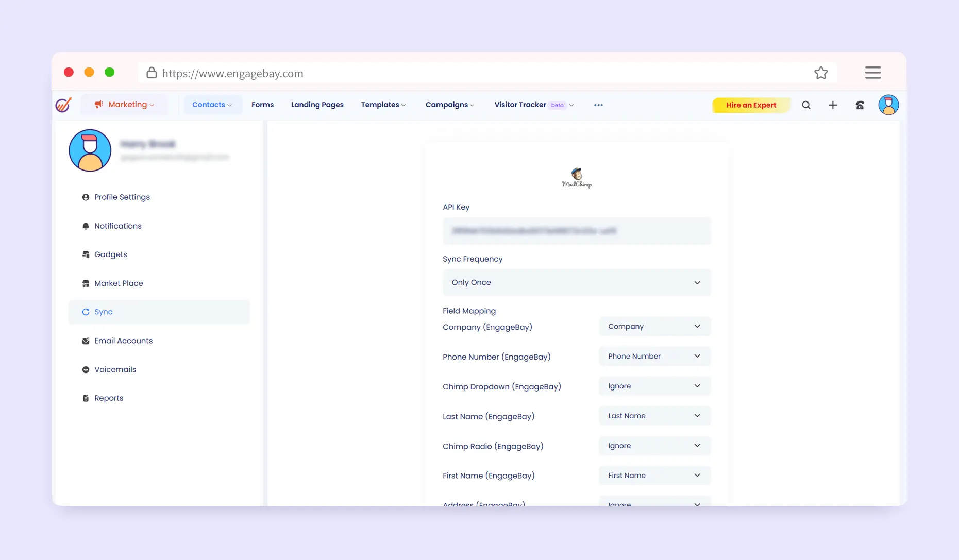Click the 'Chimp Dropdown (EngageBay)' label
This screenshot has width=959, height=560.
(502, 387)
